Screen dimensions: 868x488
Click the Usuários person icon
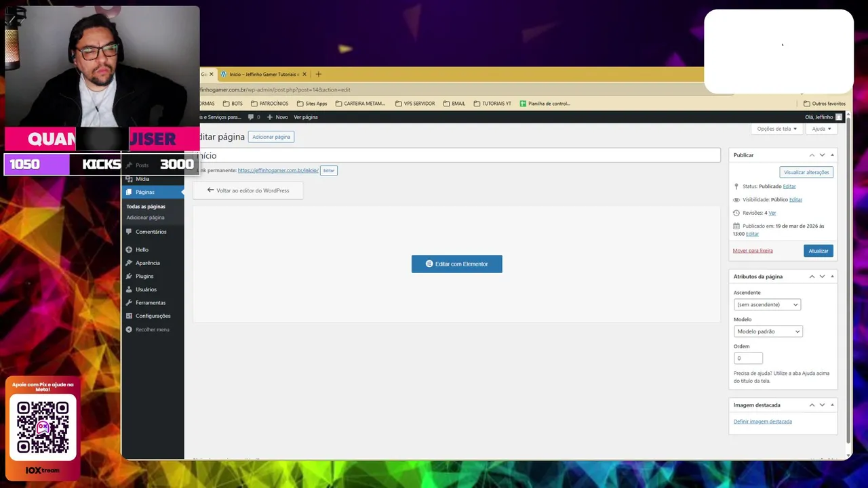[x=129, y=289]
